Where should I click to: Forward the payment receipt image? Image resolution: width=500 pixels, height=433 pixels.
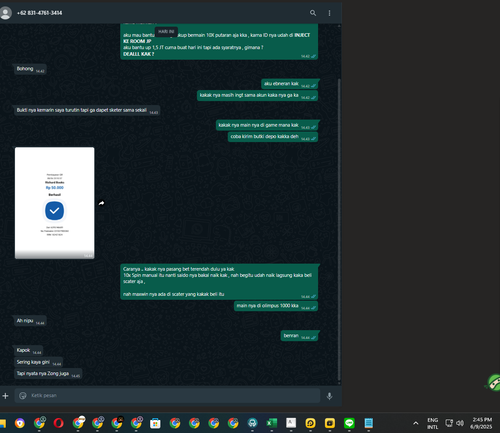click(x=102, y=203)
